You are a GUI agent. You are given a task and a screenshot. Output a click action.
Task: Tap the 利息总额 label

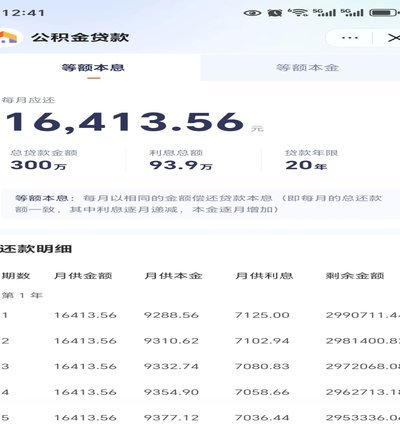coord(176,153)
